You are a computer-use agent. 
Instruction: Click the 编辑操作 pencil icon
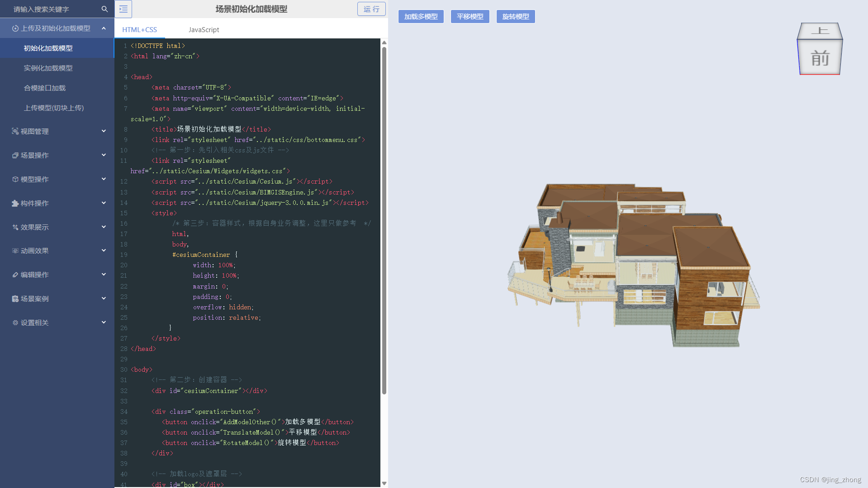click(x=15, y=275)
